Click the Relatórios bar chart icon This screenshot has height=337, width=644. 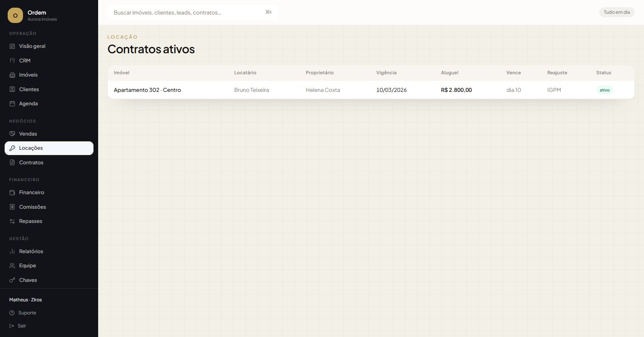click(x=12, y=251)
